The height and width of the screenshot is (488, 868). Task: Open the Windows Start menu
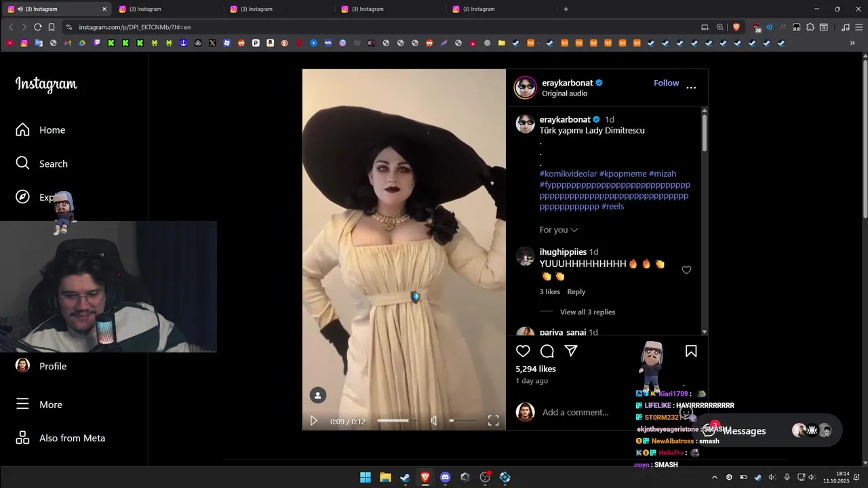(x=365, y=477)
